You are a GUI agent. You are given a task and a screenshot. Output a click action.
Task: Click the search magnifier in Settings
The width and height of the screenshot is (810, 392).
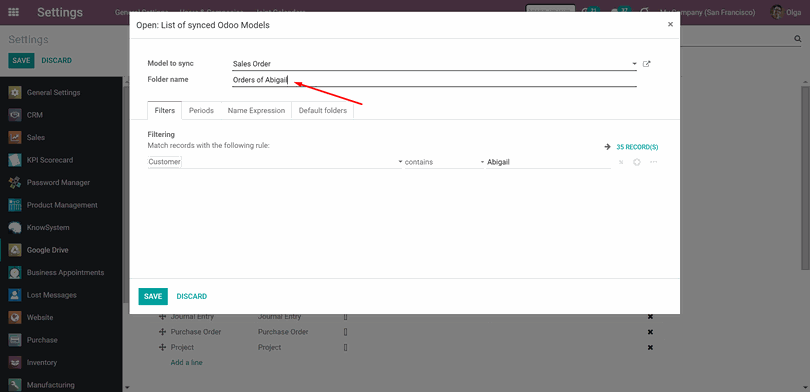pos(797,39)
